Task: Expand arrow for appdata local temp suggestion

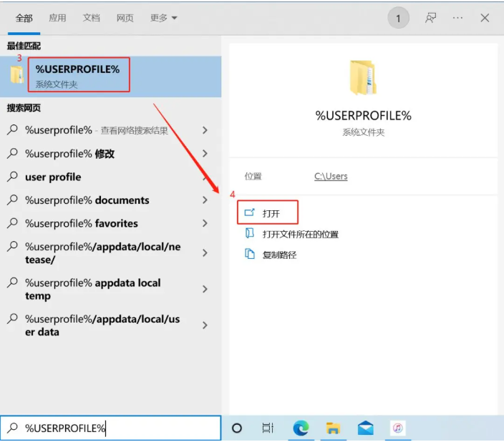Action: pos(205,289)
